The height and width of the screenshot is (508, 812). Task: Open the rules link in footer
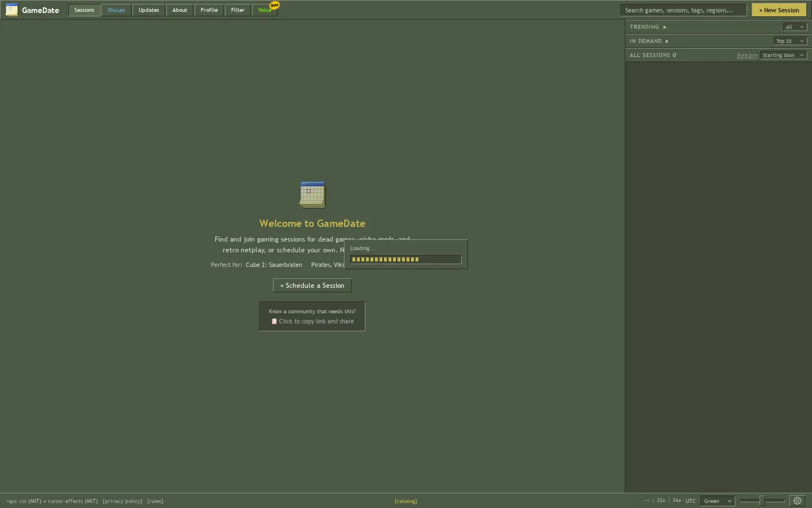(155, 501)
